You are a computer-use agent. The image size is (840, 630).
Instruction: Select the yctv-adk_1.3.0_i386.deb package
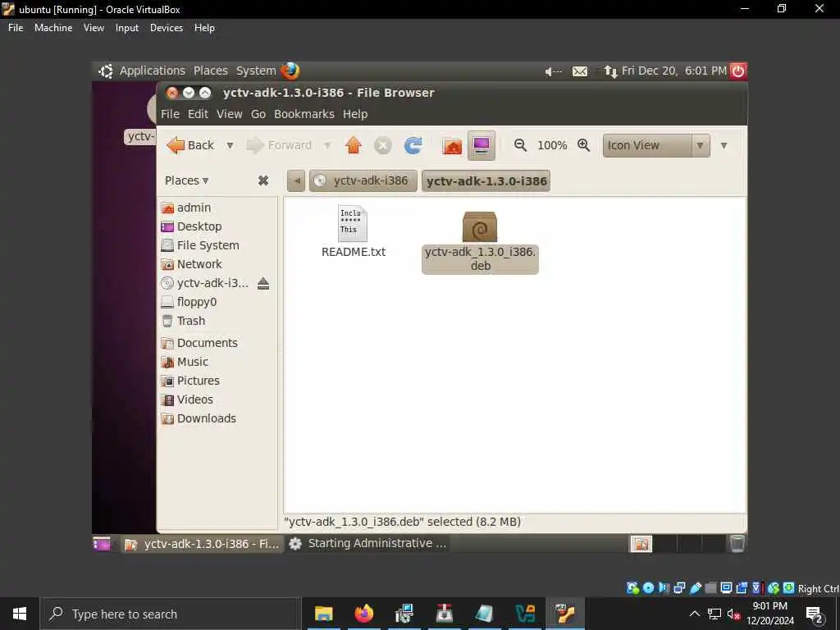[x=480, y=242]
